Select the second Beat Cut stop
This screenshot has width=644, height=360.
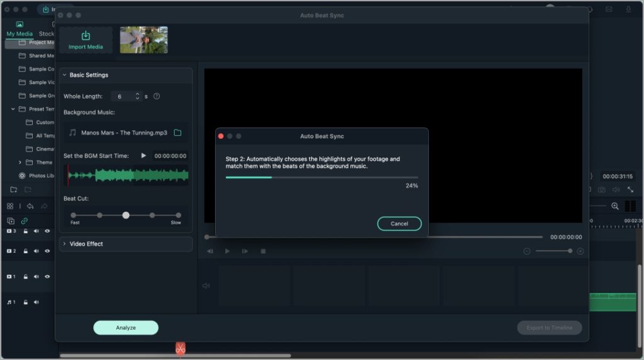(x=99, y=215)
